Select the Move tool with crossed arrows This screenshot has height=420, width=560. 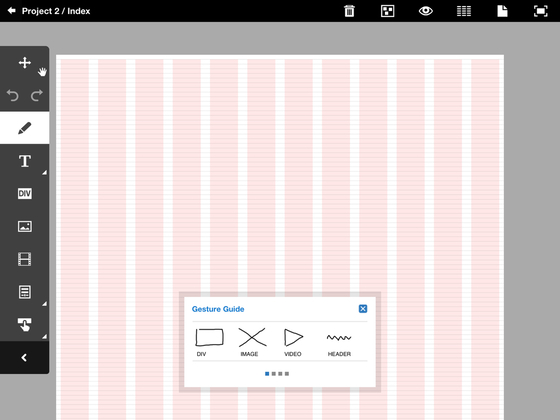[25, 62]
